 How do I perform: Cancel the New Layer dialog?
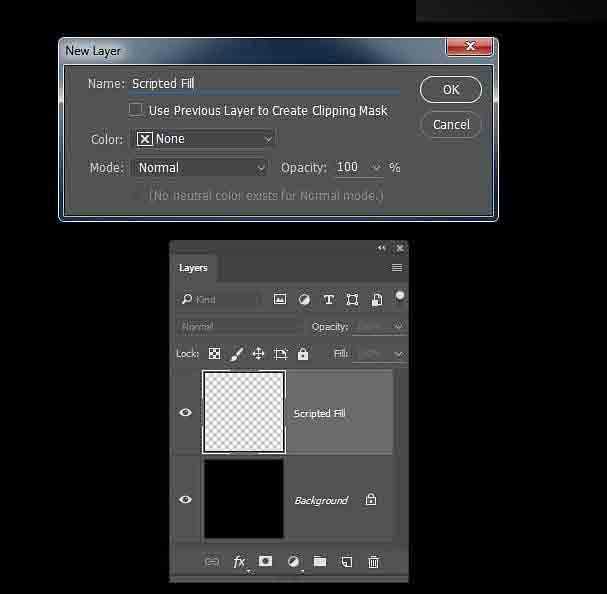[x=451, y=125]
